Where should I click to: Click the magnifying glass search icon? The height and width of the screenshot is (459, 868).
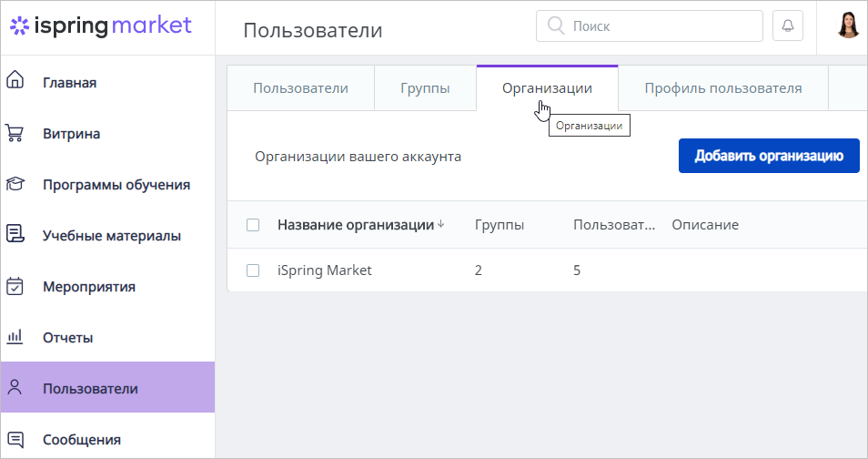555,25
